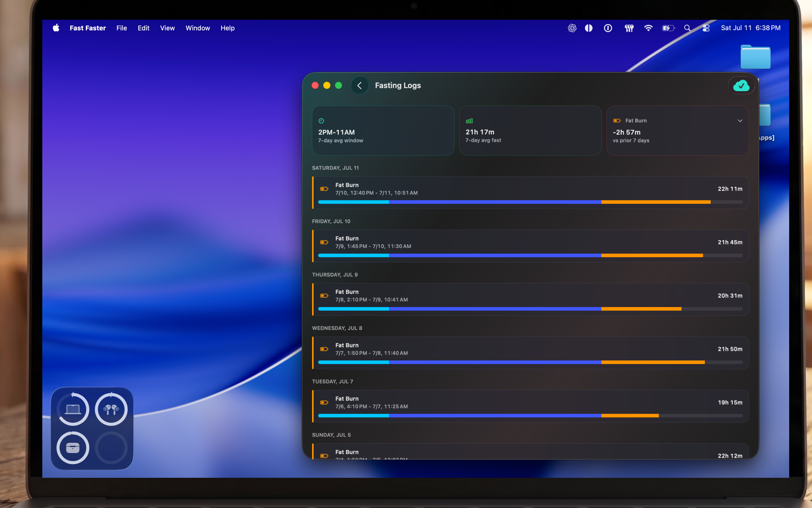
Task: Click the clock icon above 2PM-11AM
Action: pyautogui.click(x=321, y=121)
